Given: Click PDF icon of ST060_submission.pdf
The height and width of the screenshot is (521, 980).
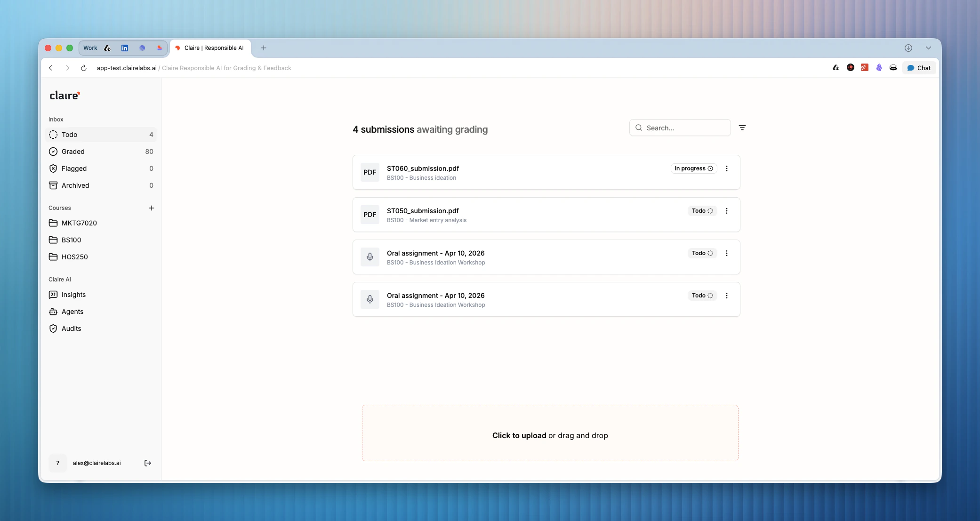Looking at the screenshot, I should [370, 172].
